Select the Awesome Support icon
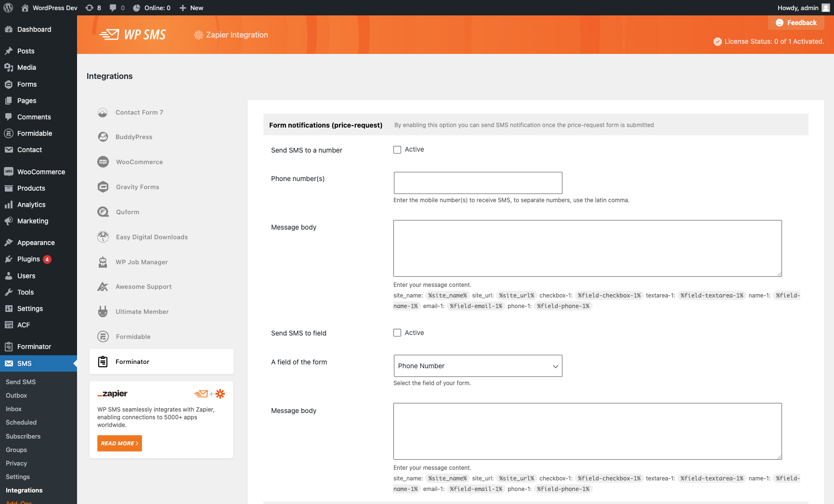The height and width of the screenshot is (504, 834). 103,286
